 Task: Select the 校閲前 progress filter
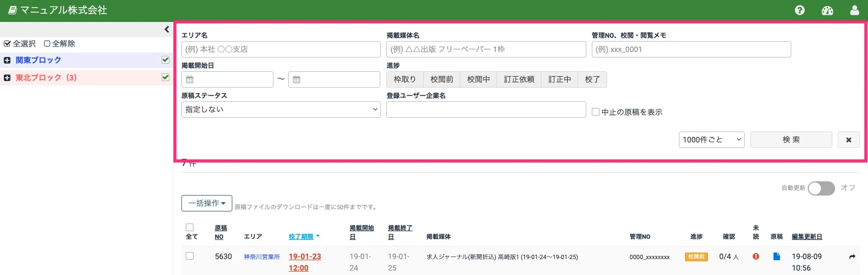tap(442, 79)
